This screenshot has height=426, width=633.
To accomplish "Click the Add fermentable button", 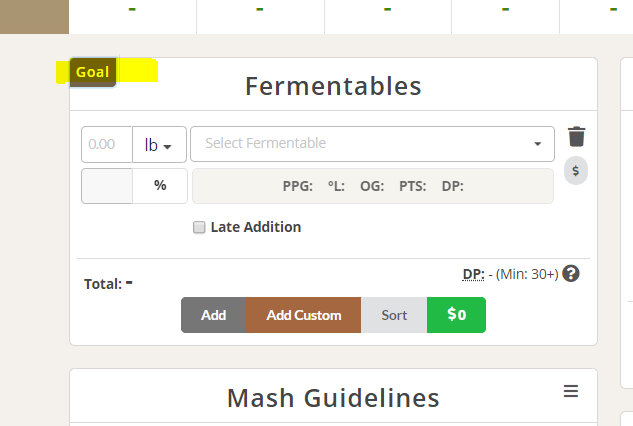I will [214, 315].
